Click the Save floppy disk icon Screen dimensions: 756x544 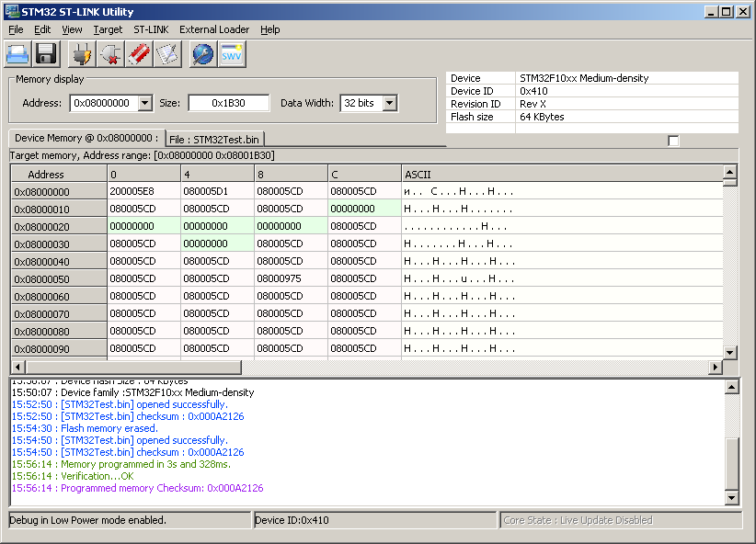tap(45, 54)
